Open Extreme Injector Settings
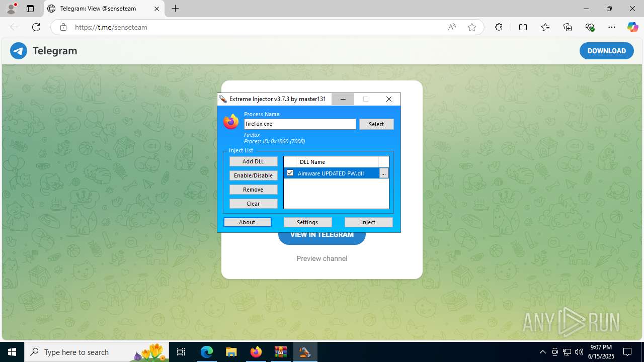 click(307, 222)
